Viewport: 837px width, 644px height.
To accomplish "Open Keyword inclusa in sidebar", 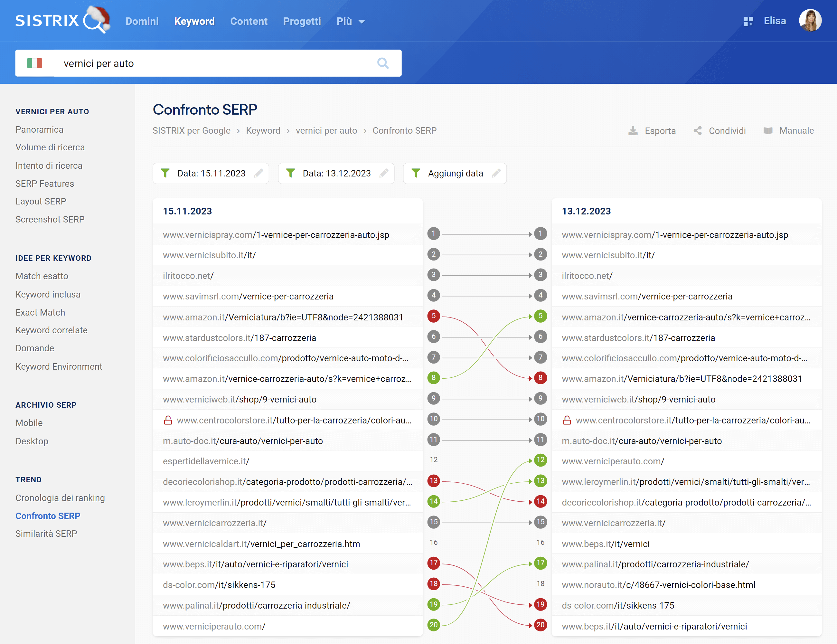I will tap(48, 294).
